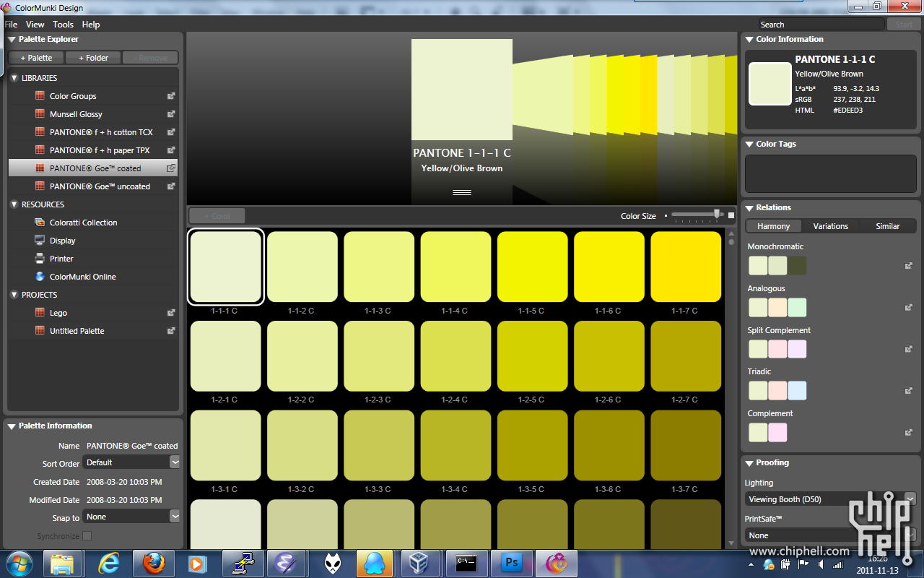Click large color size icon beside slider
This screenshot has height=578, width=924.
(731, 215)
